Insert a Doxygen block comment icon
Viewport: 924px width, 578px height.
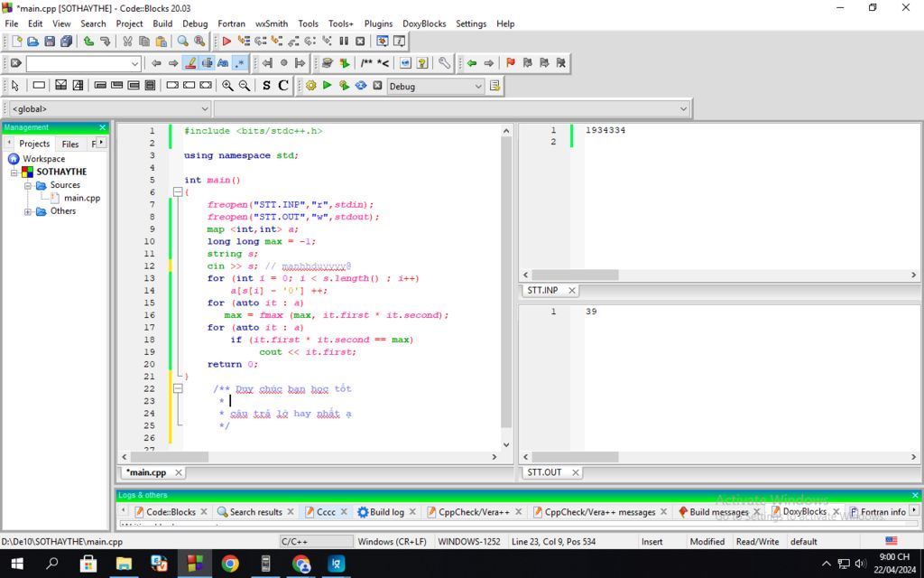click(366, 63)
